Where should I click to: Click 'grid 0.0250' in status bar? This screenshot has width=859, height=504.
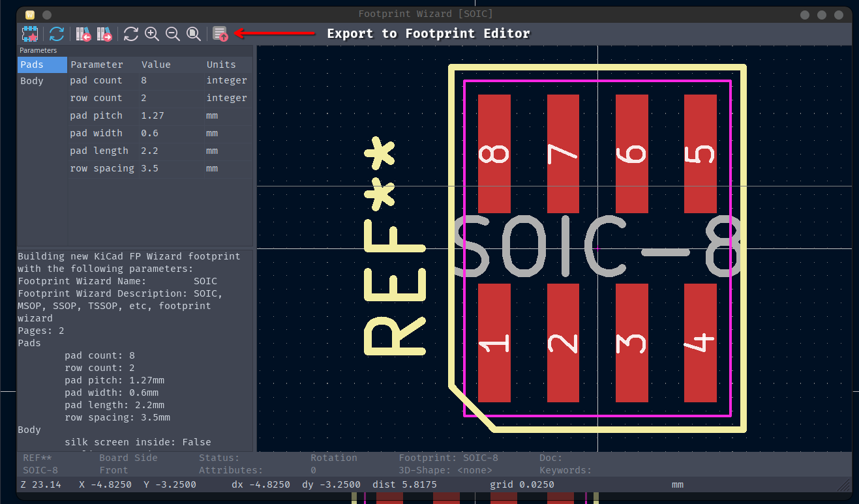pyautogui.click(x=522, y=484)
